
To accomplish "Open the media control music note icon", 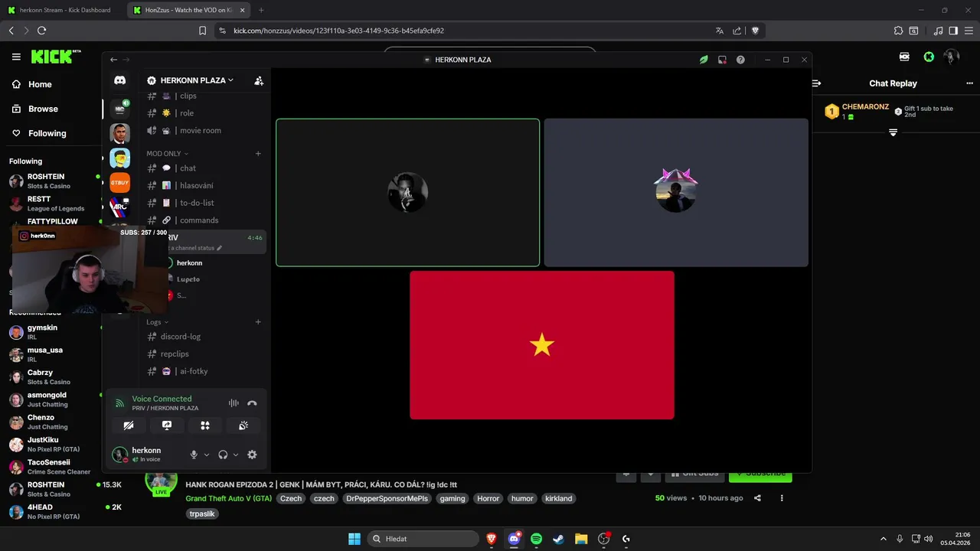I will [x=939, y=31].
